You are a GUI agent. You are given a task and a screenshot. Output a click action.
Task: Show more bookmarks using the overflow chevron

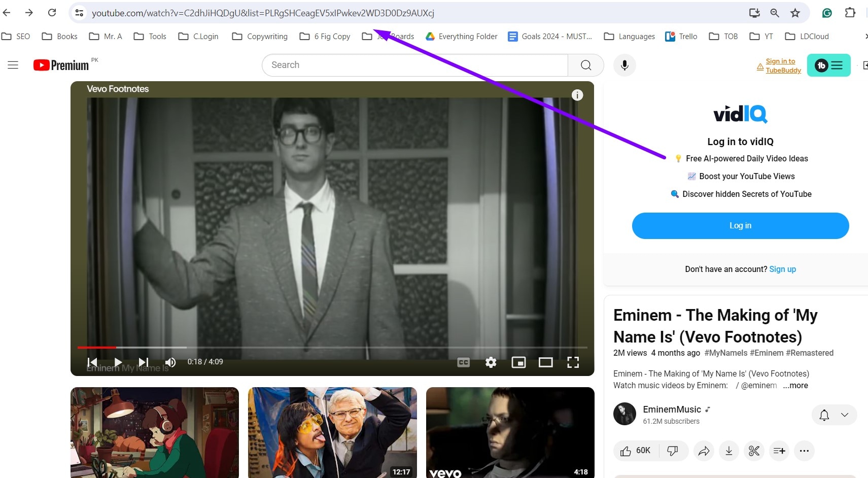click(x=865, y=37)
